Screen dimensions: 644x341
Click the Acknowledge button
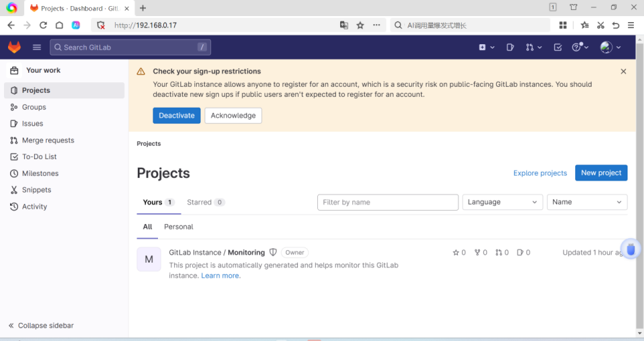[x=233, y=116]
